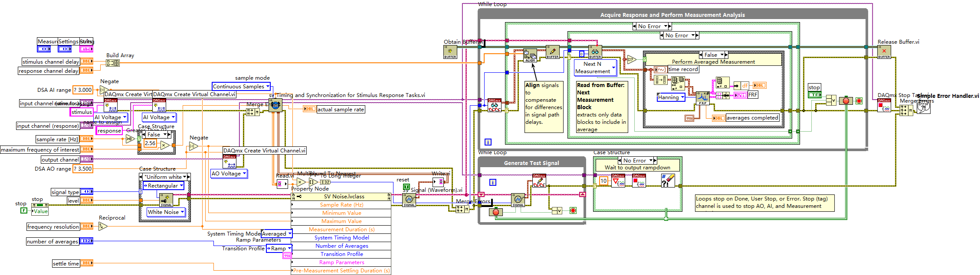Select the Reciprocal function node
980x275 pixels.
pos(103,226)
